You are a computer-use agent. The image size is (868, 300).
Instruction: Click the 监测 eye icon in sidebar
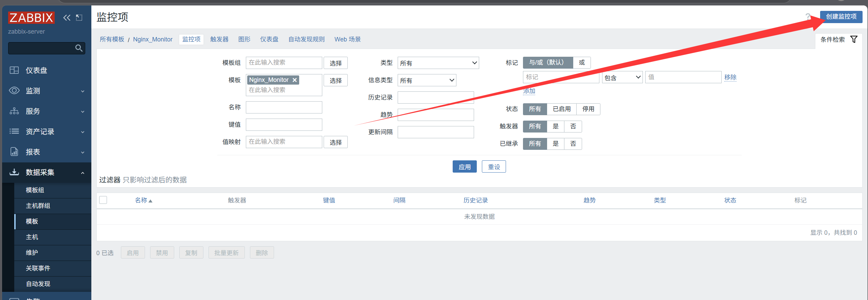coord(14,91)
